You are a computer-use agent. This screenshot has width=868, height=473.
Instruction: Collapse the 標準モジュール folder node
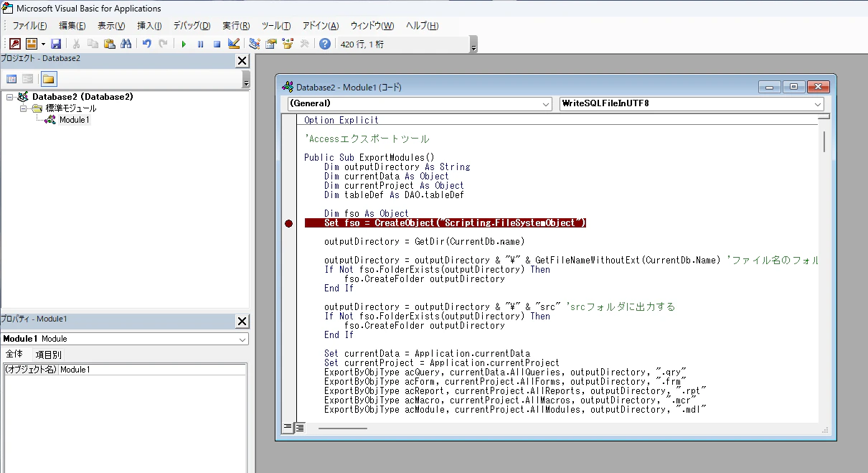pyautogui.click(x=23, y=108)
